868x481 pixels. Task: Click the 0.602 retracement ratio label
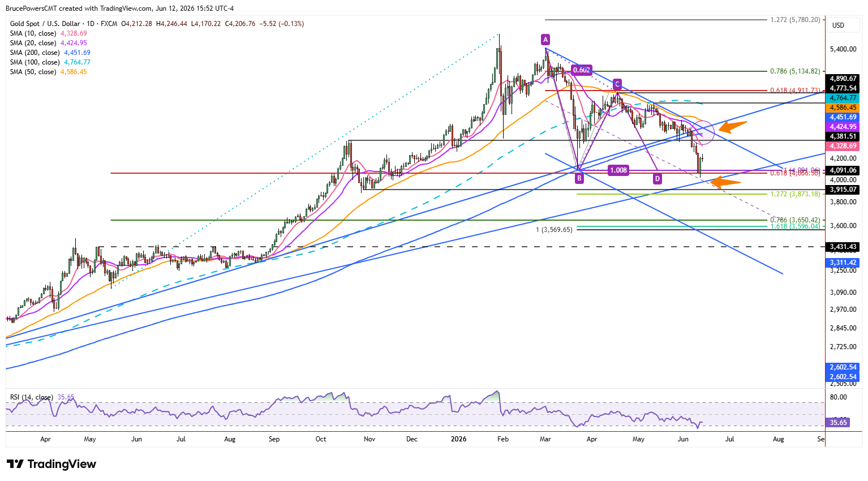[581, 70]
